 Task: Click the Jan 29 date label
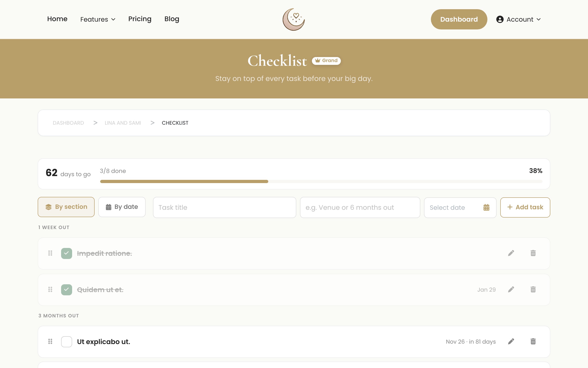click(486, 290)
